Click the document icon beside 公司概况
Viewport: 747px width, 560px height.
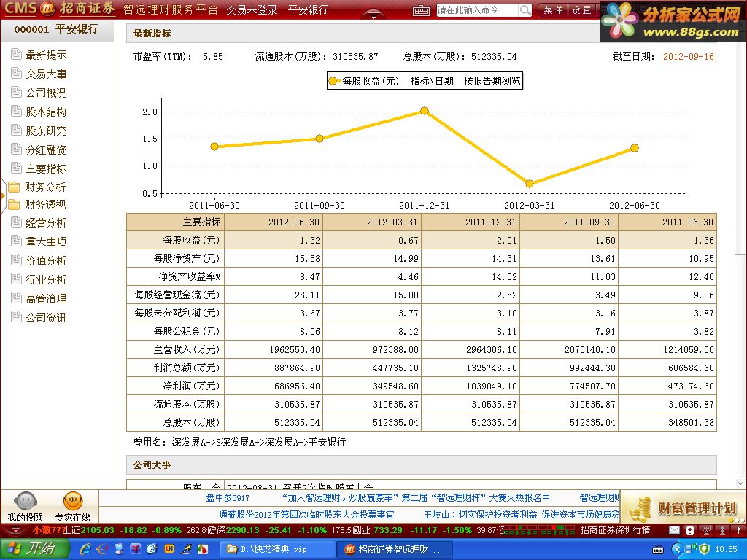17,92
